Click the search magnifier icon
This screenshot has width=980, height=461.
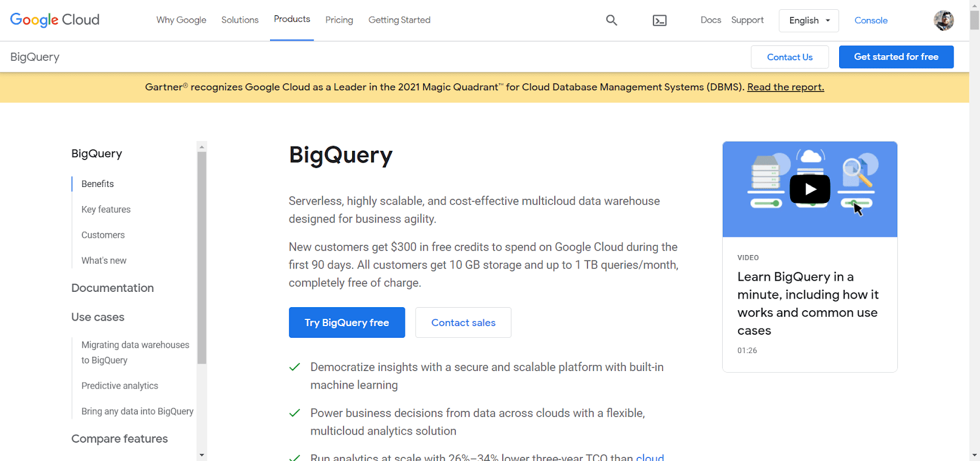[611, 20]
